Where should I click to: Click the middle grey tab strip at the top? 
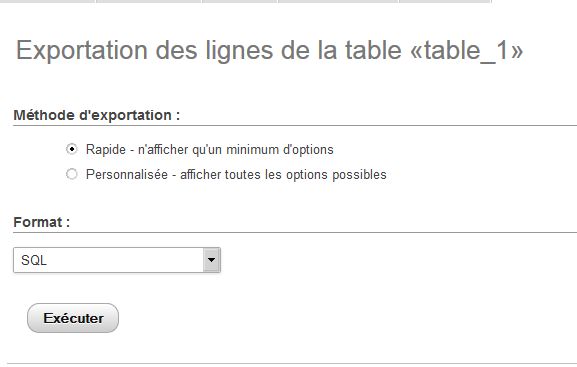240,1
